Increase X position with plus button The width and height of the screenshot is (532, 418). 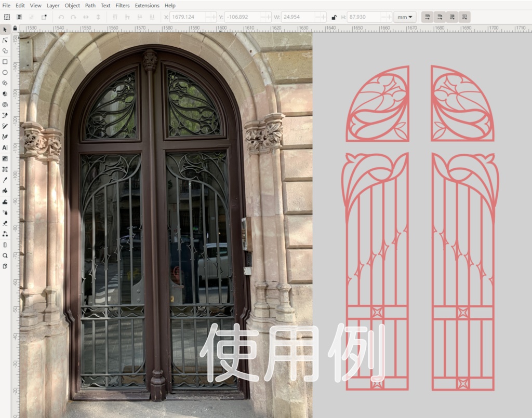[x=214, y=17]
